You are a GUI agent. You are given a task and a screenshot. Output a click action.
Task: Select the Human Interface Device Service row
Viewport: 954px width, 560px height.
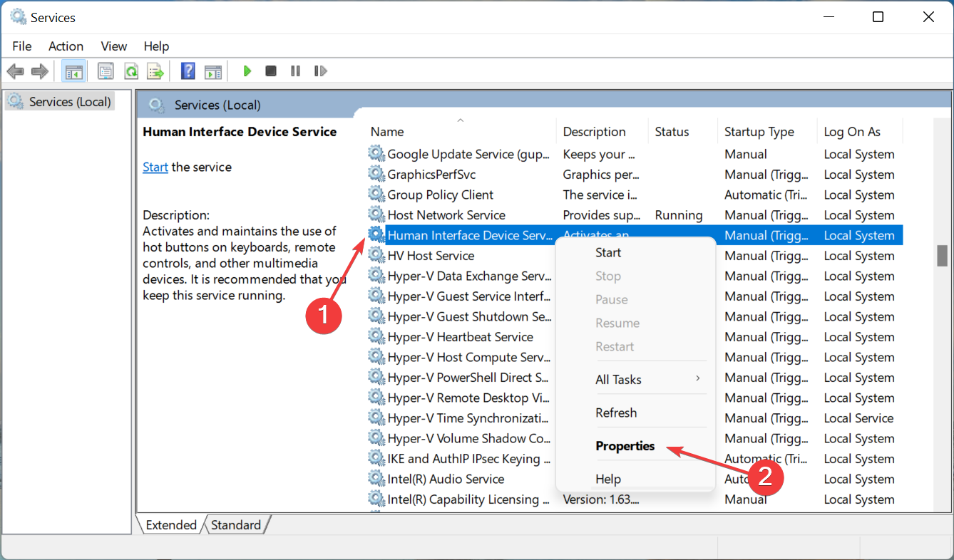635,235
